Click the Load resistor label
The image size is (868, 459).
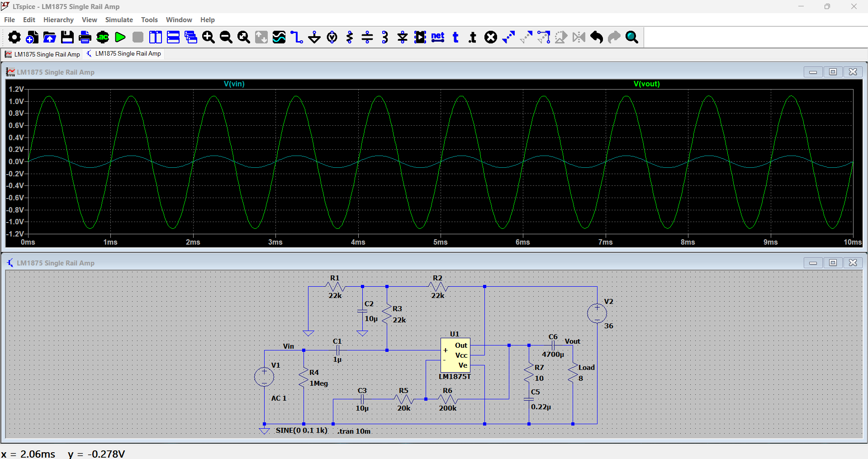(x=587, y=368)
